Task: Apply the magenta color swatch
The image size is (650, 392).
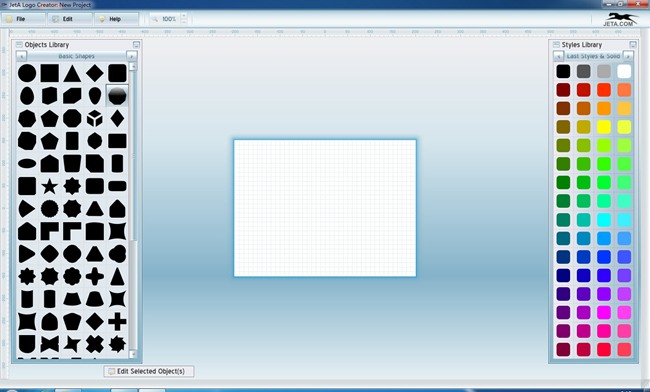Action: (604, 312)
